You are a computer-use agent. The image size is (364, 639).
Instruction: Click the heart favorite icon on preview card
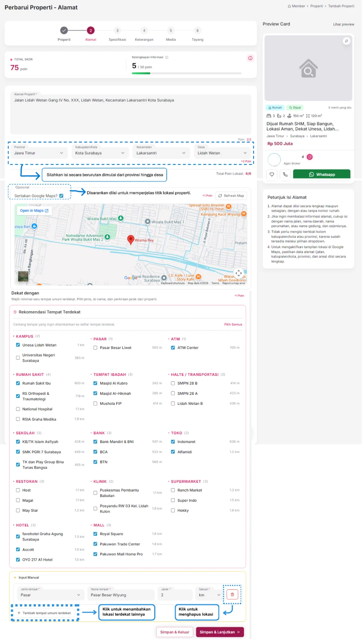272,175
